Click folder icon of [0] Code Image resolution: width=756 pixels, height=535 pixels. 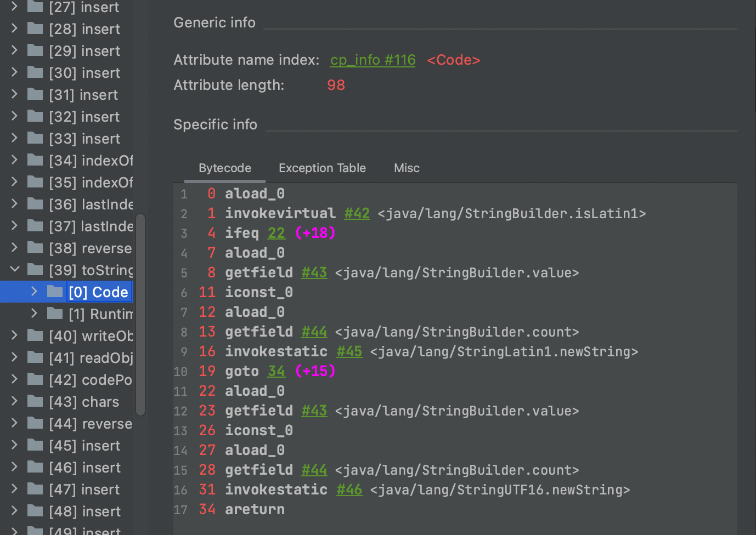55,292
